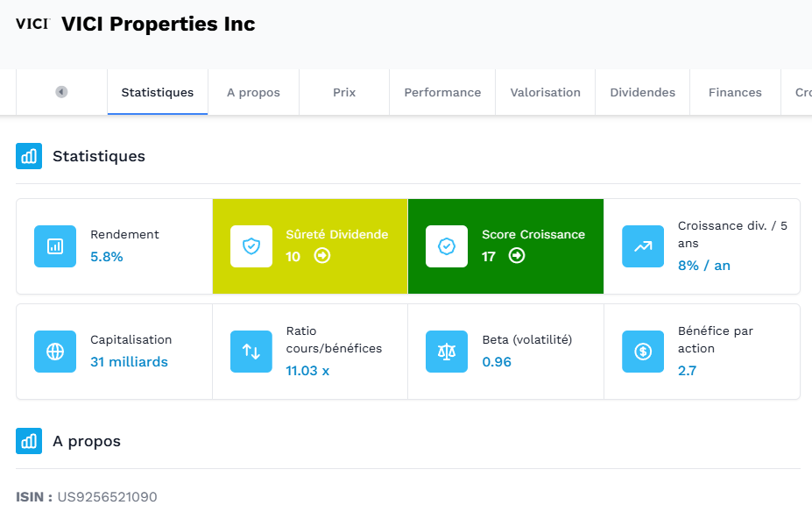This screenshot has height=512, width=812.
Task: Click the Statistiques section heading
Action: (x=99, y=156)
